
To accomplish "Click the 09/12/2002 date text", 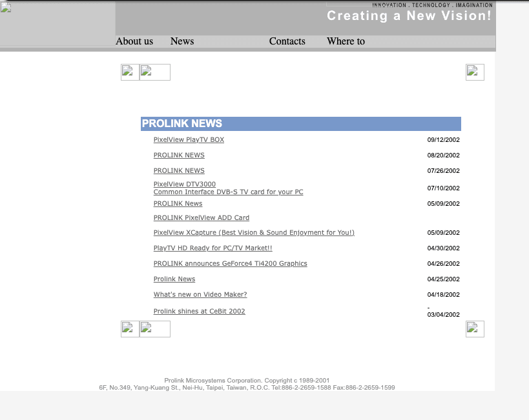I will click(x=443, y=140).
